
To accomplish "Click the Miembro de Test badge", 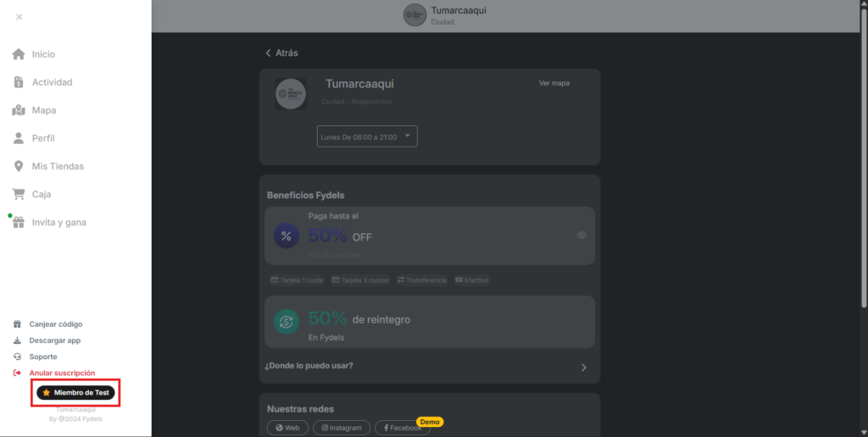I will point(75,393).
